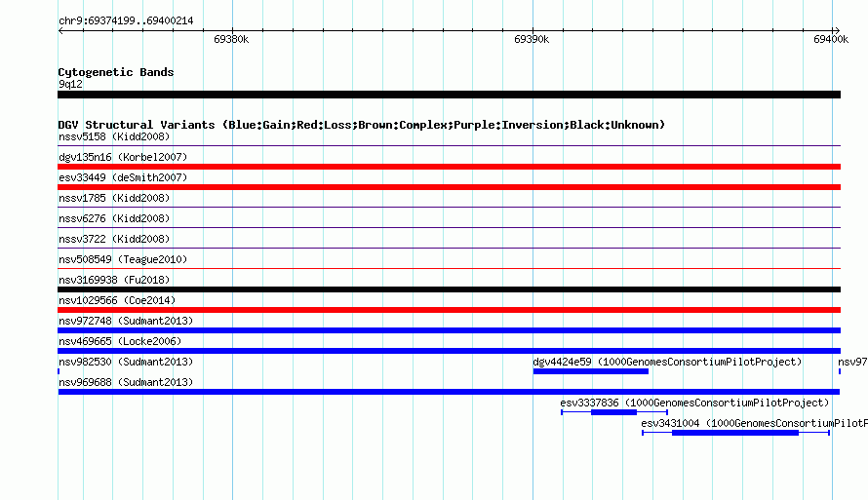Viewport: 868px width, 500px height.
Task: Click the left arrow at ruler start
Action: (60, 30)
